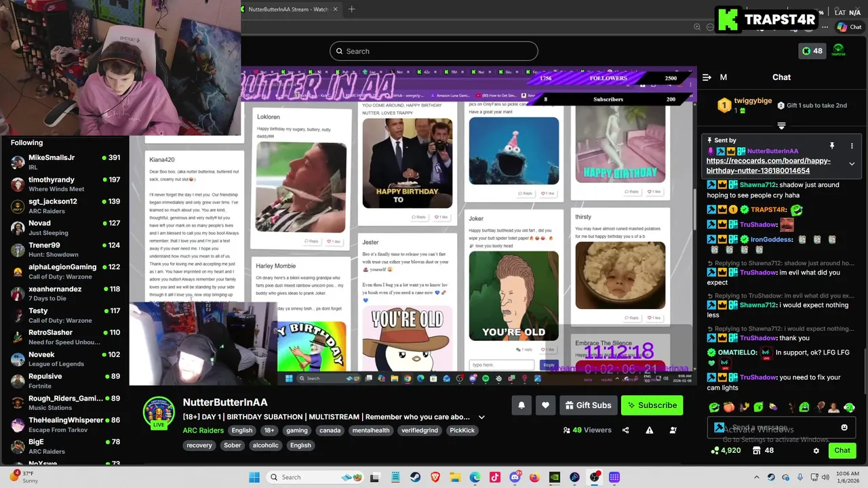Open Novad channel in Following list
The height and width of the screenshot is (488, 868).
coord(65,228)
